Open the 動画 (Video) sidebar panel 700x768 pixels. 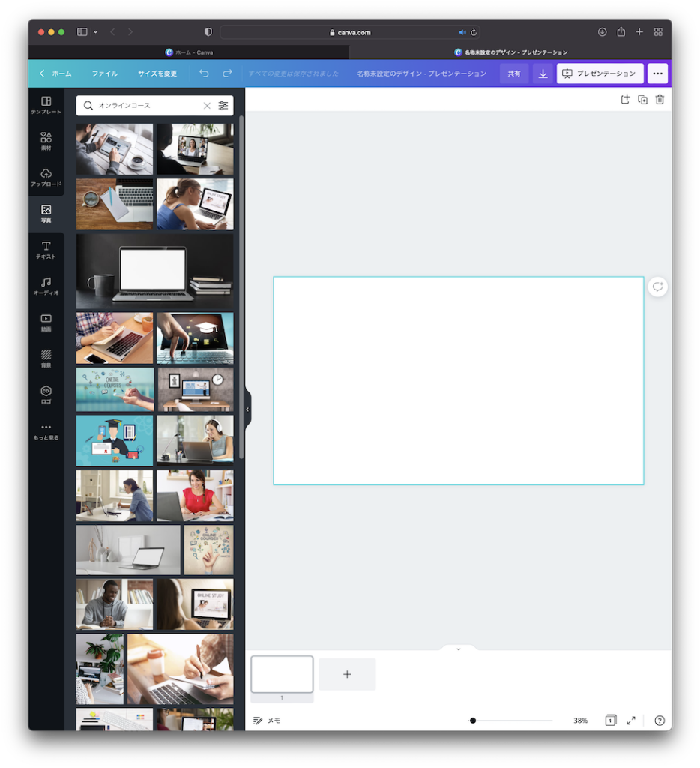(x=46, y=322)
